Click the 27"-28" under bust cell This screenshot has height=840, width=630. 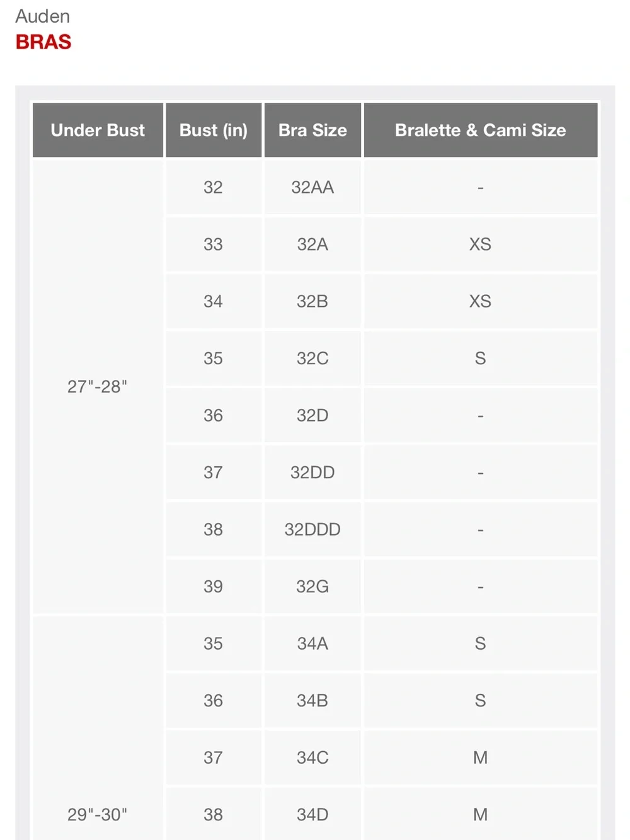pos(98,386)
